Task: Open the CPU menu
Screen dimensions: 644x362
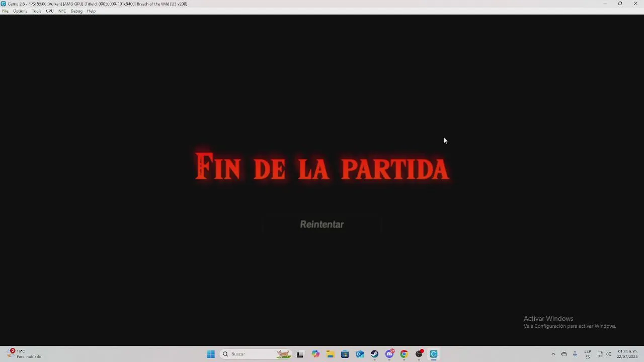Action: [50, 11]
